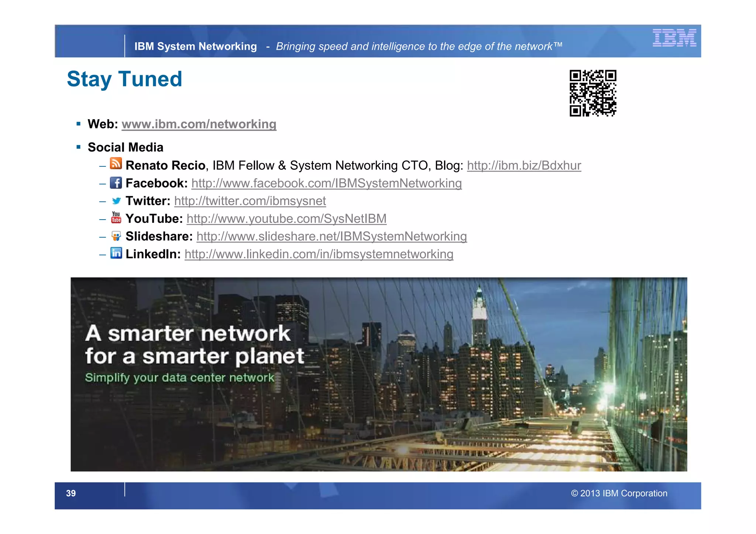Click the YouTube icon
Screen dimensions: 756x534
116,217
